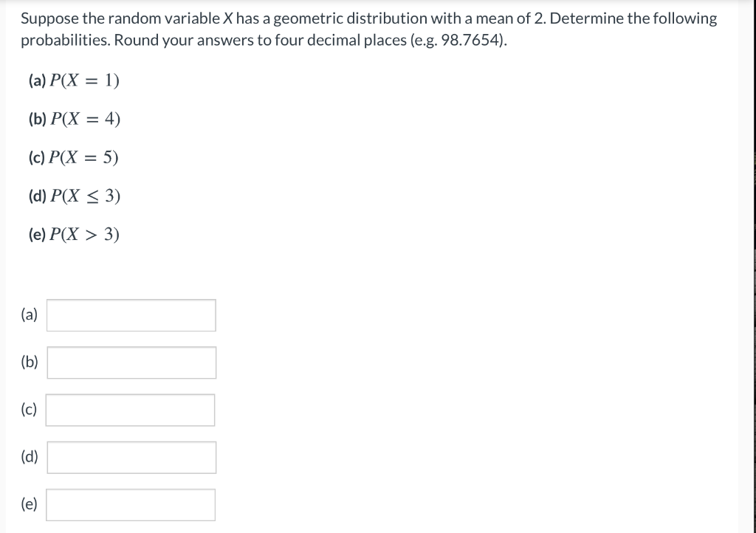Select the (d) label next to its answer box
This screenshot has height=533, width=756.
(28, 457)
